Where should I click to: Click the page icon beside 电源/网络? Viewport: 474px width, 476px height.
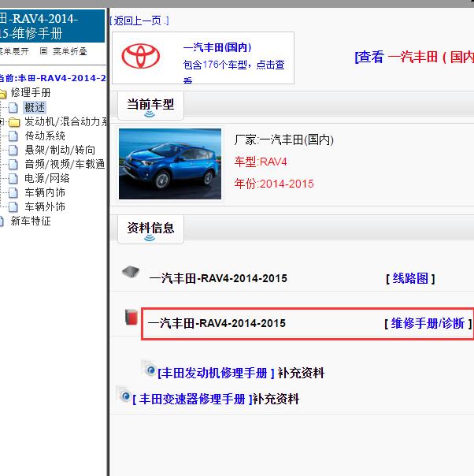tap(13, 178)
